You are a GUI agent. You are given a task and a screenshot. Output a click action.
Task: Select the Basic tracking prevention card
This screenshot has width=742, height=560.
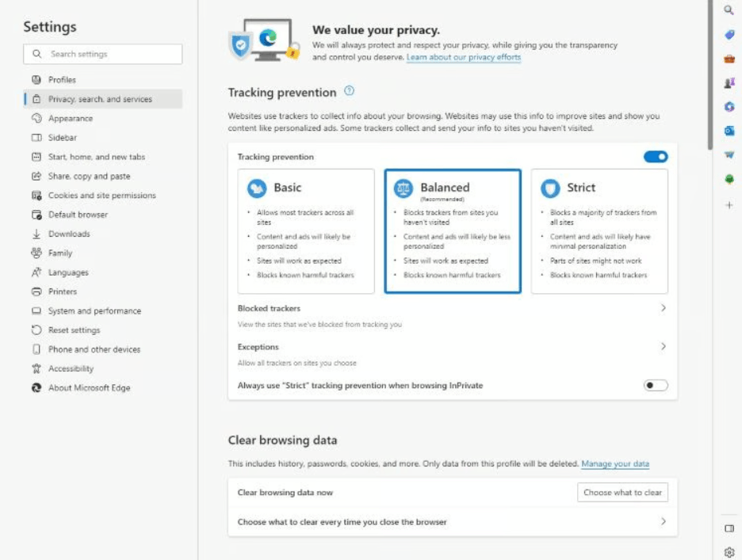pyautogui.click(x=306, y=231)
